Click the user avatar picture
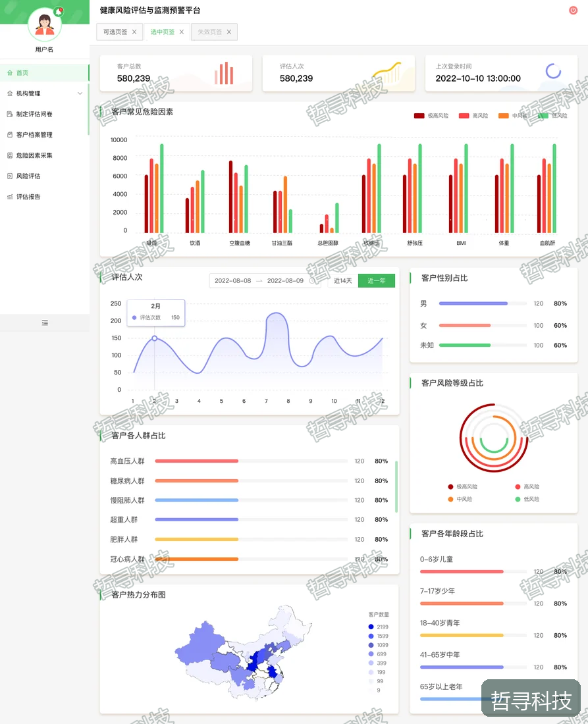588x724 pixels. [x=44, y=24]
